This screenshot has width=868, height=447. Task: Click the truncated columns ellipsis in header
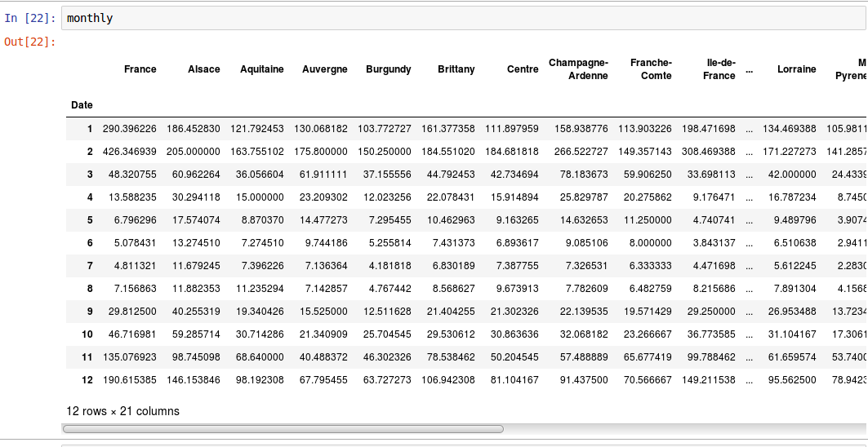(749, 70)
